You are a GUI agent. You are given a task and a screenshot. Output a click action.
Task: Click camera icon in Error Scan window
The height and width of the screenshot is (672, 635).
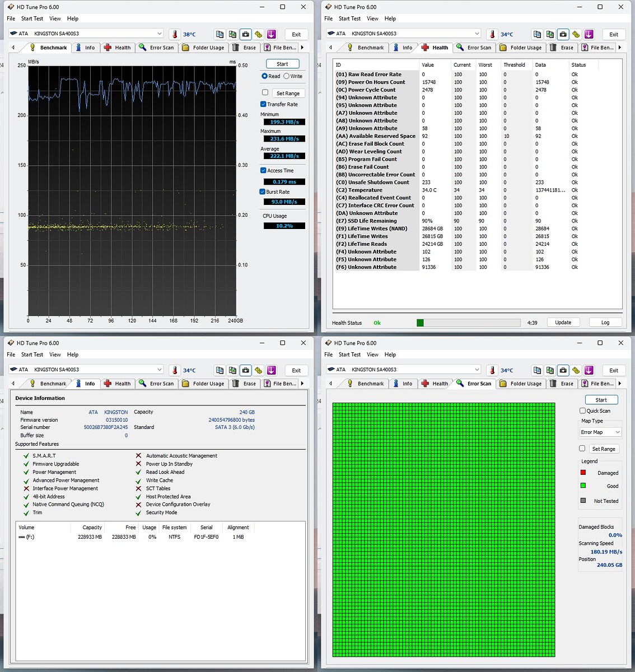click(x=563, y=370)
